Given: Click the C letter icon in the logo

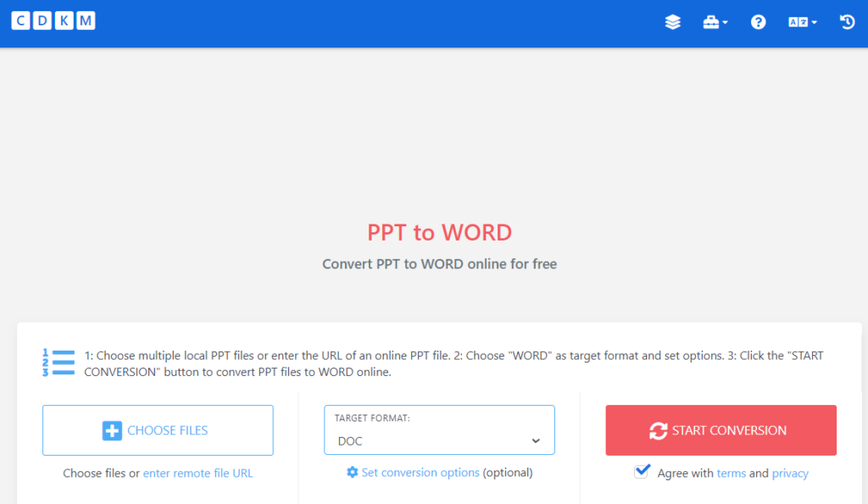Looking at the screenshot, I should 20,20.
